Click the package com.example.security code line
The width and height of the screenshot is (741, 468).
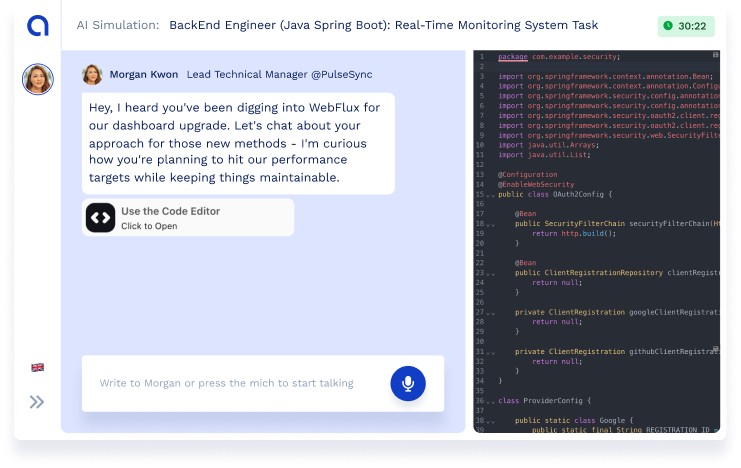(558, 57)
